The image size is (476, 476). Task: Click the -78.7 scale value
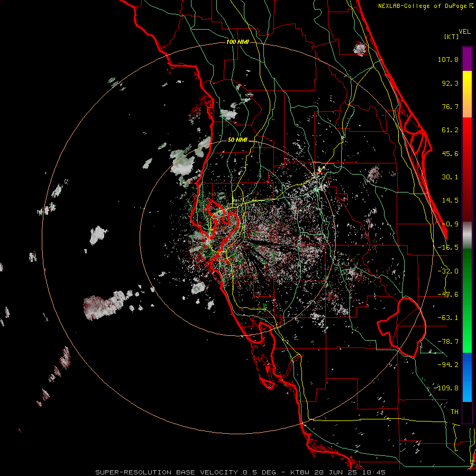click(448, 342)
